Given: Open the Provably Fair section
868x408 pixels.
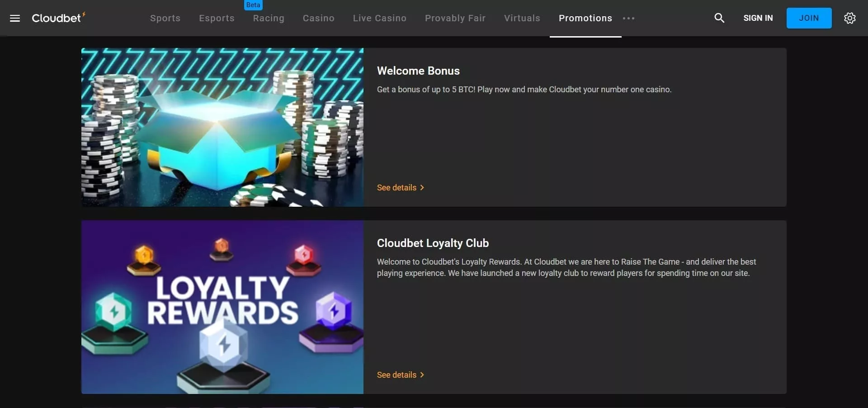Looking at the screenshot, I should pyautogui.click(x=455, y=18).
